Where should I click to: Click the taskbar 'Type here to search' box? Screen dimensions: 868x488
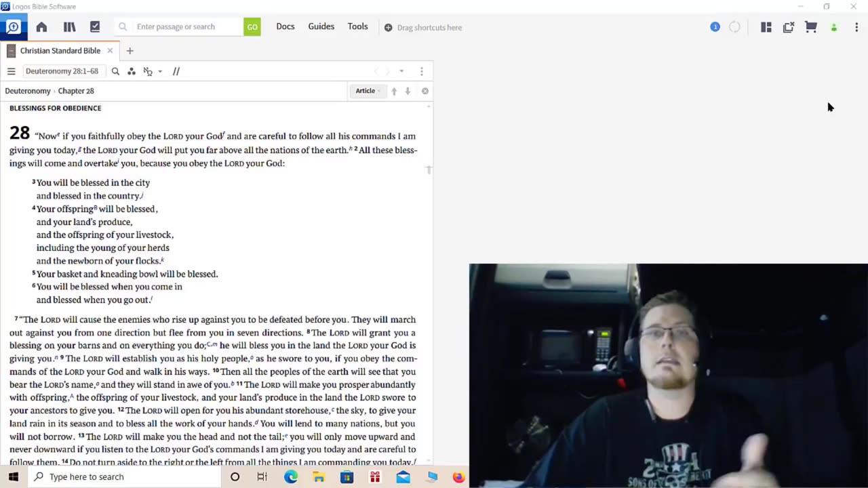tap(124, 476)
